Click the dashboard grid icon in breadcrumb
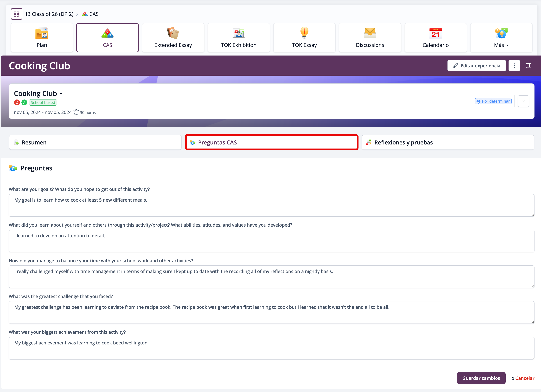This screenshot has height=392, width=541. click(16, 14)
